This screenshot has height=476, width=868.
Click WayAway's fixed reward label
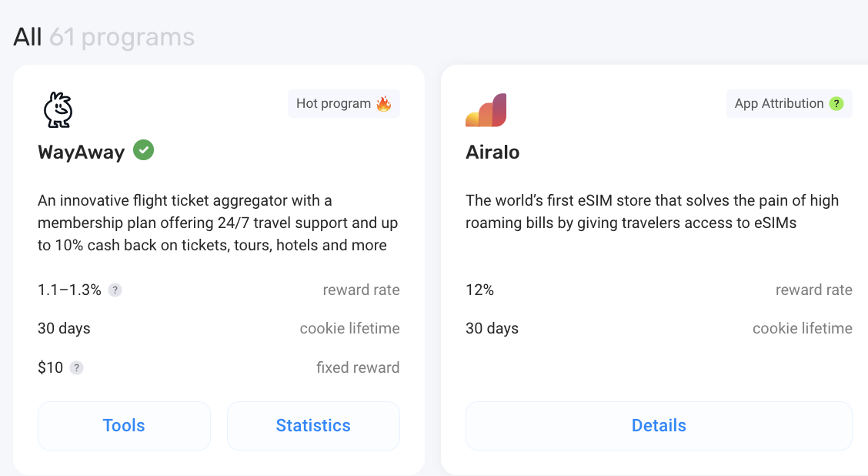358,367
